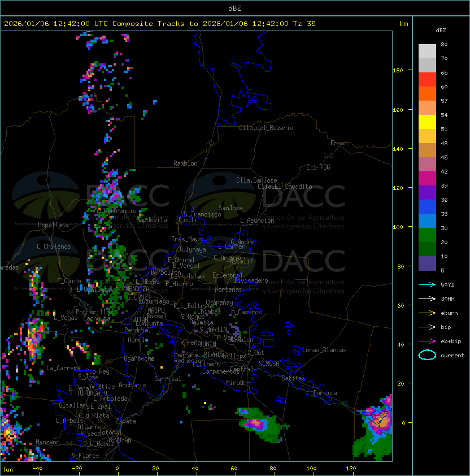Pick the purple swatch of the dBZ scale
Viewport: 470px width, 476px height.
(427, 192)
